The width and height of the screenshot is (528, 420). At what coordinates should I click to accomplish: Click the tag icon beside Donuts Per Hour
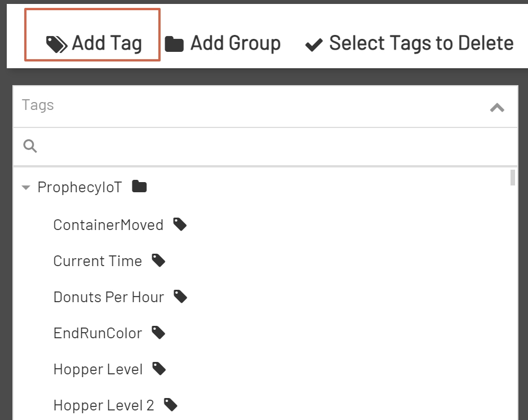pyautogui.click(x=180, y=296)
